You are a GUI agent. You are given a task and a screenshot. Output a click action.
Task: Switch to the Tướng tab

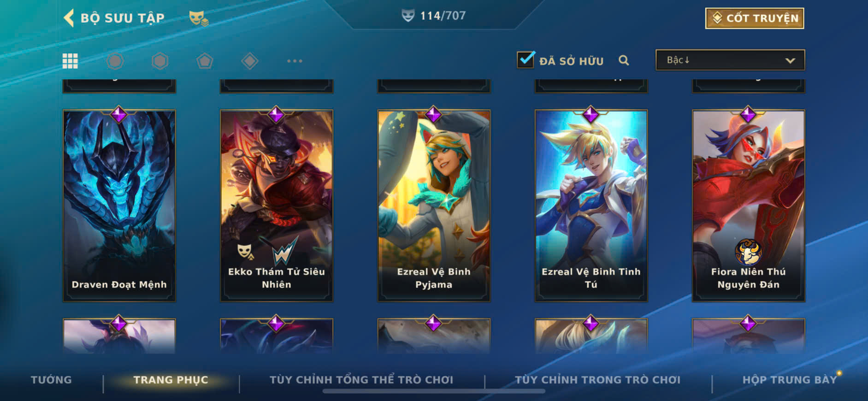click(51, 380)
